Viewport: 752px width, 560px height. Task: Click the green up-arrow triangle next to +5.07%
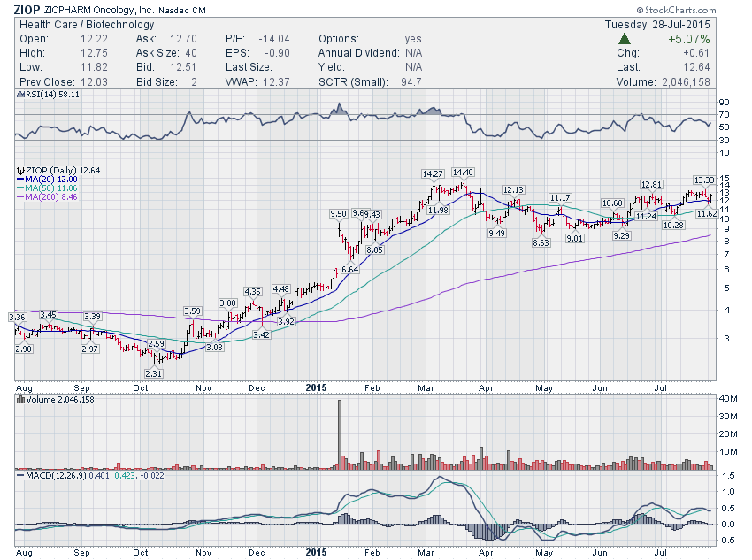pyautogui.click(x=624, y=39)
